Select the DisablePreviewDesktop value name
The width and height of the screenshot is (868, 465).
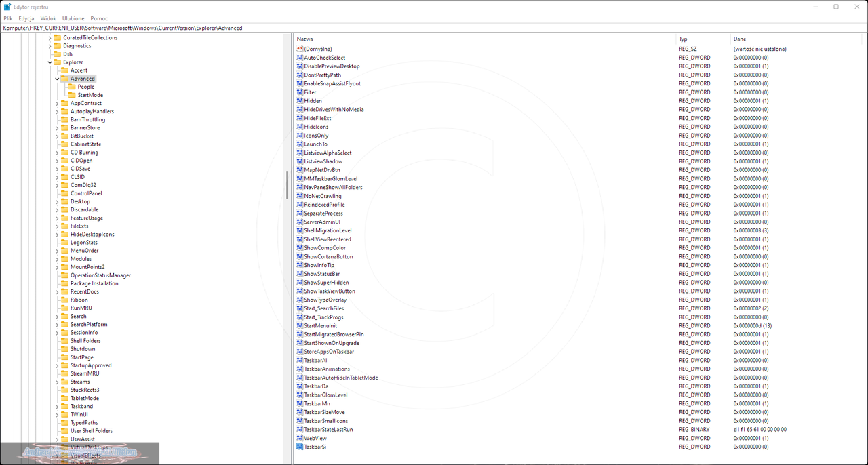(332, 66)
